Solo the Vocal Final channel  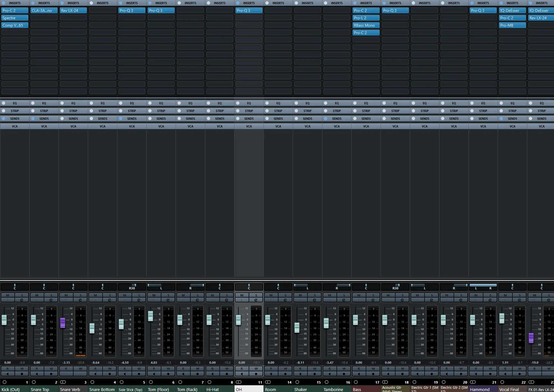[x=520, y=295]
